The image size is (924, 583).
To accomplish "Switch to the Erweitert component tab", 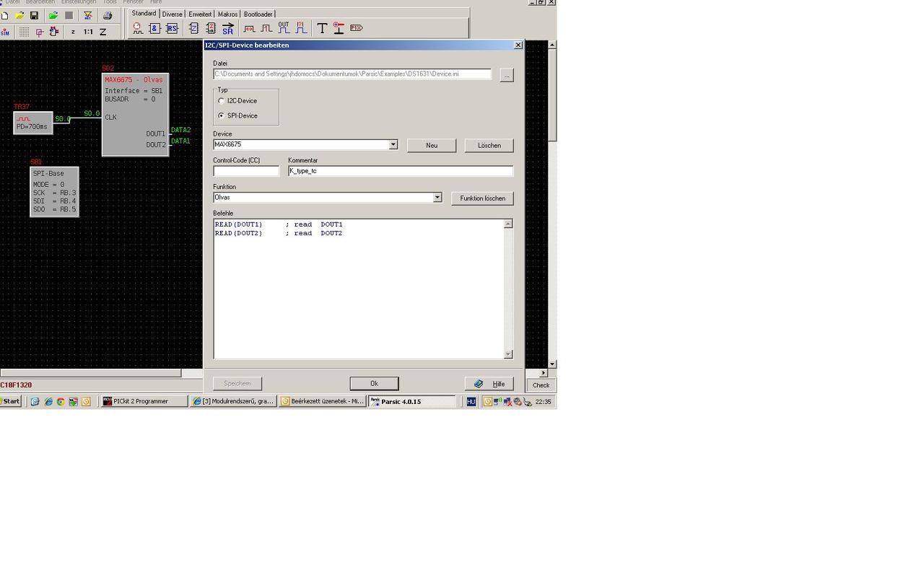I will 200,14.
